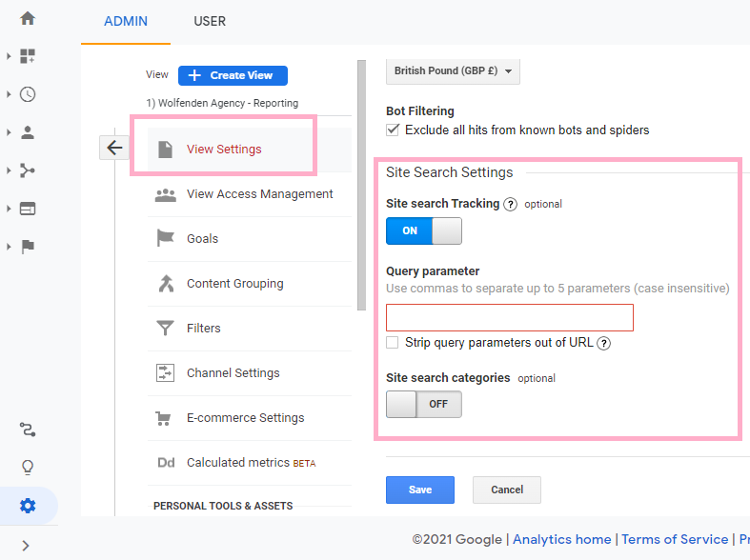Viewport: 750px width, 560px height.
Task: Open the Audience person icon in sidebar
Action: (x=28, y=132)
